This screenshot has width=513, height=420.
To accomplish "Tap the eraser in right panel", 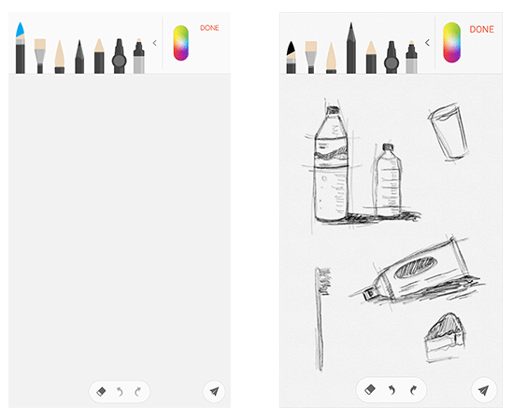I will (x=370, y=389).
